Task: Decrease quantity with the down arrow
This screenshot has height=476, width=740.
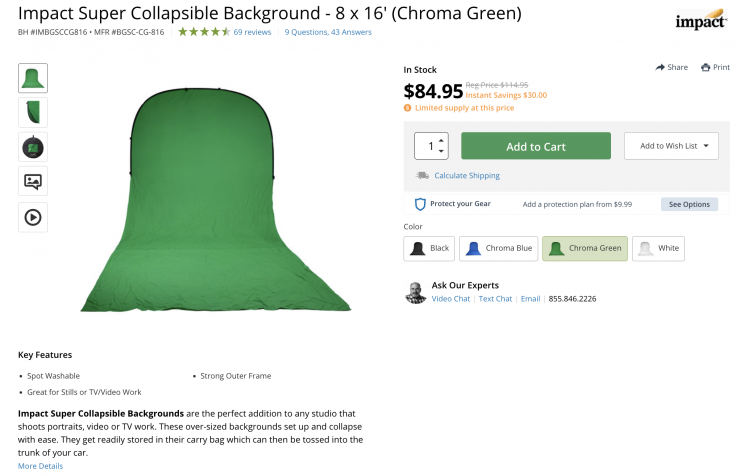Action: coord(443,153)
